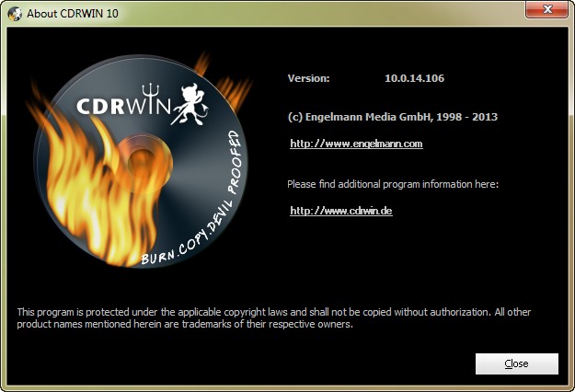Click the 'Version:' label
The height and width of the screenshot is (392, 575).
tap(308, 78)
